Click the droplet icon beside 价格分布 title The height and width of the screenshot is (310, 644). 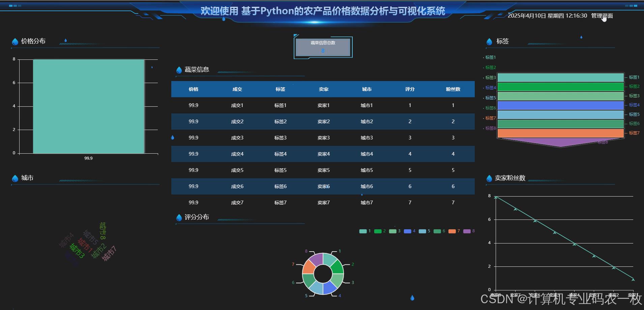coord(15,41)
